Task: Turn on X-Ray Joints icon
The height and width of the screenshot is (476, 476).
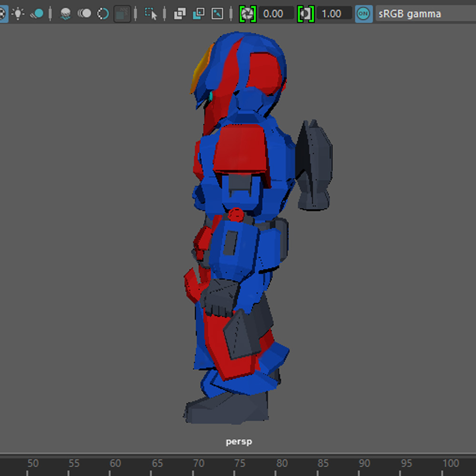Action: coord(217,14)
